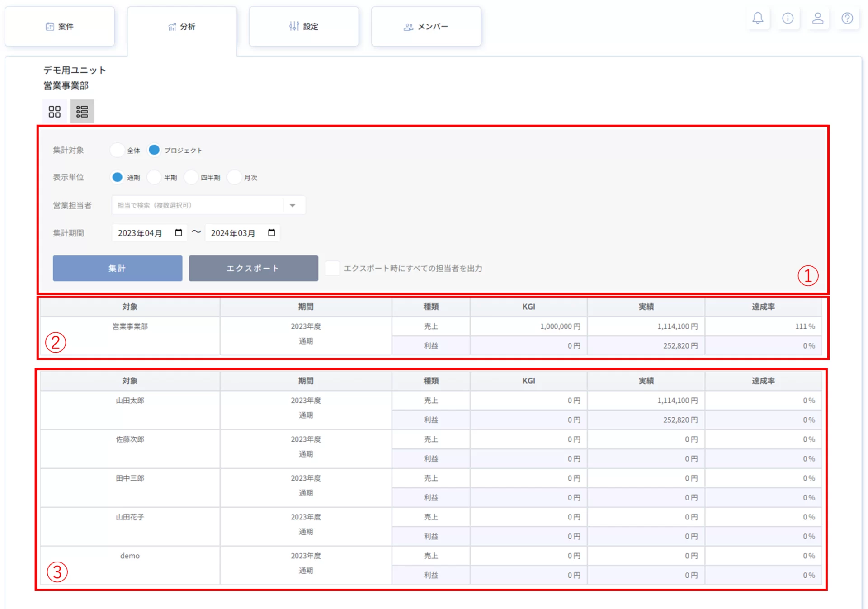Click the デモ用ユニット heading

tap(75, 70)
